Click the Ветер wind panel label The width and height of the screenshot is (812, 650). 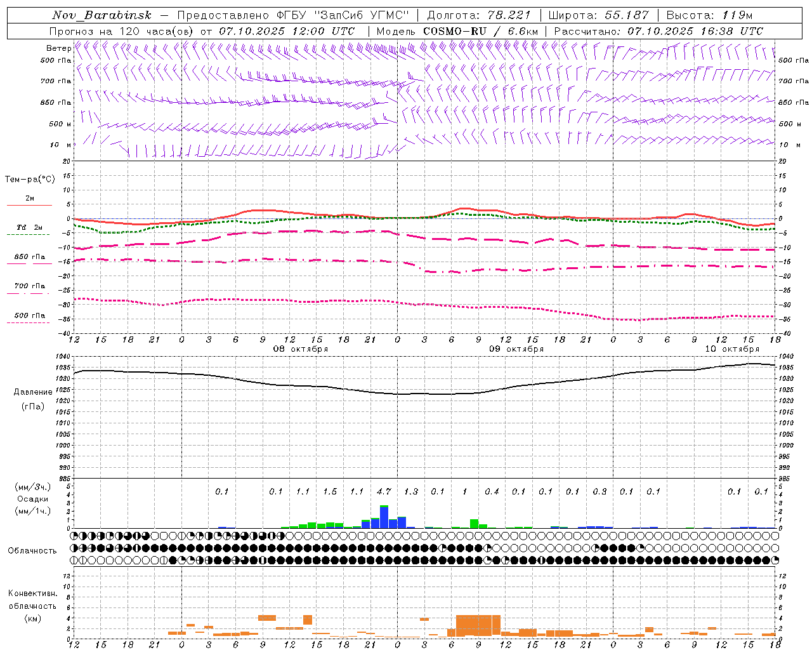click(x=58, y=48)
